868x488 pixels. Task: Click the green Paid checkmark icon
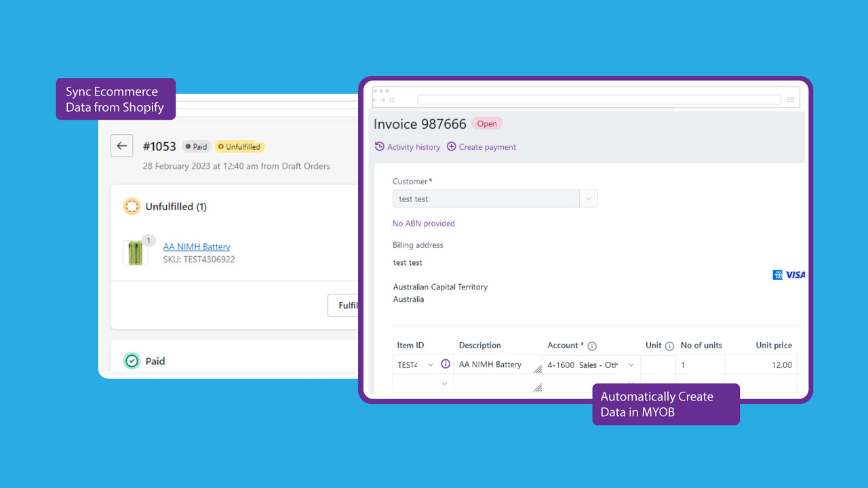[132, 361]
